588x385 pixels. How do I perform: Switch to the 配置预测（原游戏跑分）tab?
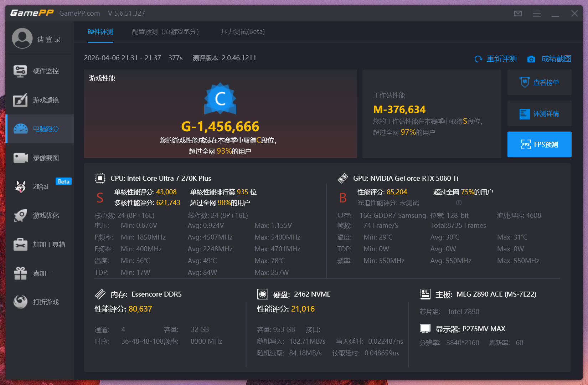pyautogui.click(x=165, y=32)
